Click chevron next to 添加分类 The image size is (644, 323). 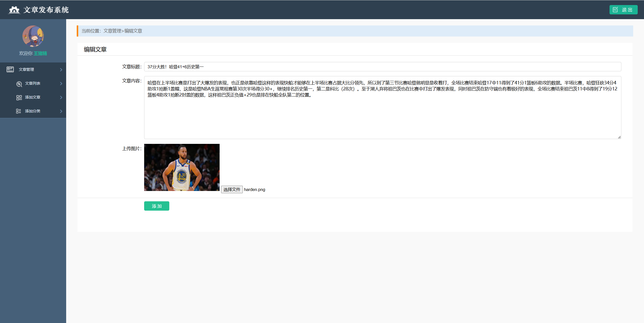(x=61, y=111)
